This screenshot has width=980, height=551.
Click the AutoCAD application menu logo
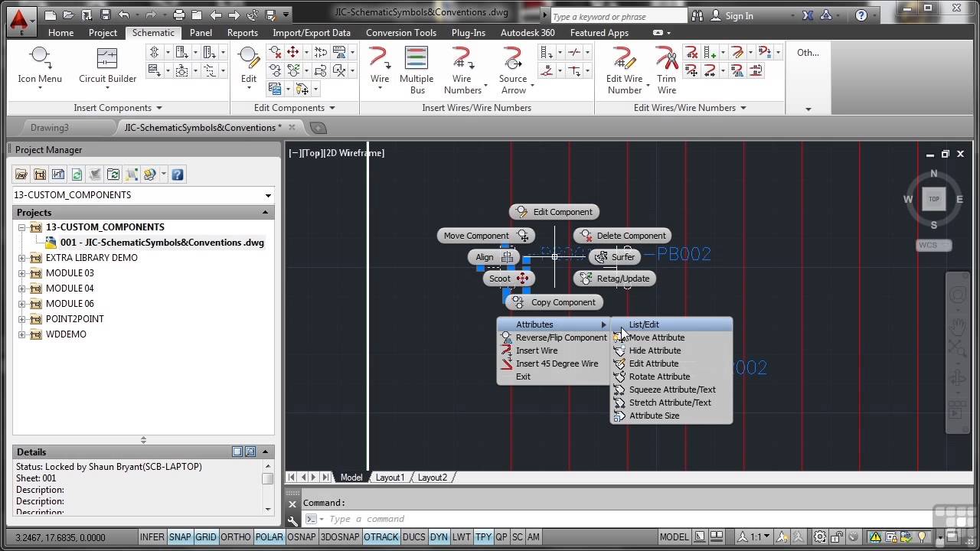pyautogui.click(x=21, y=20)
